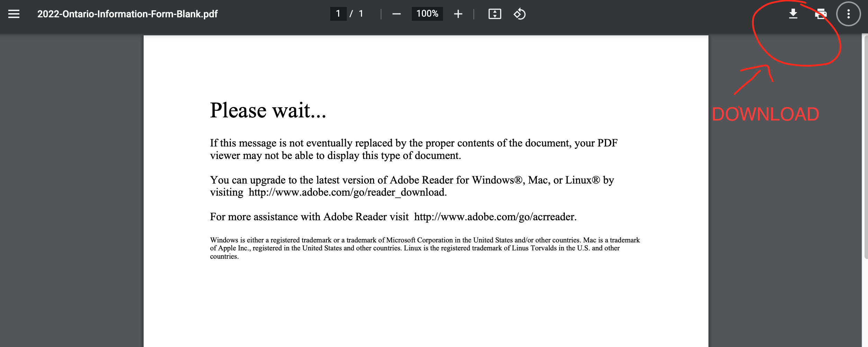Click the vertical scrollbar on the right
The width and height of the screenshot is (868, 347).
[x=865, y=145]
